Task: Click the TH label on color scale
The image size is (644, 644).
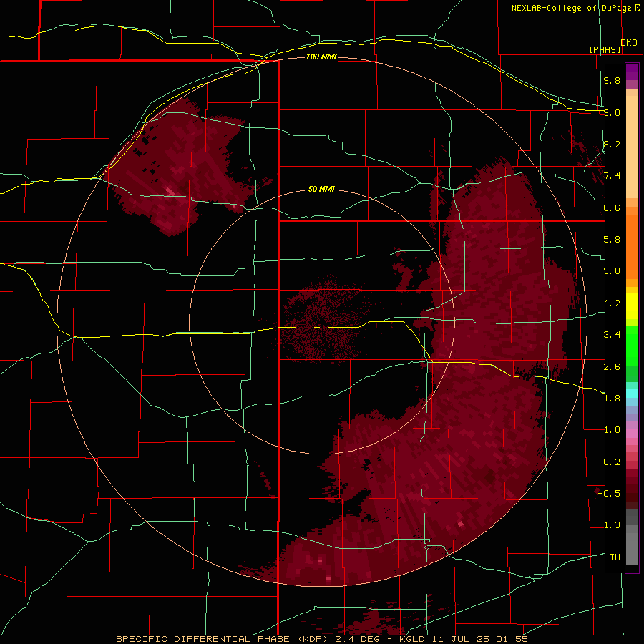Action: (x=615, y=557)
